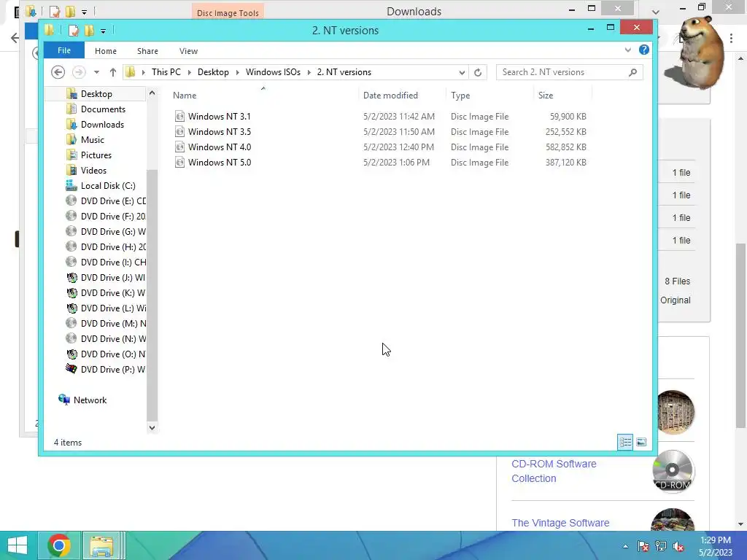Select Downloads in navigation pane
747x560 pixels.
coord(102,124)
